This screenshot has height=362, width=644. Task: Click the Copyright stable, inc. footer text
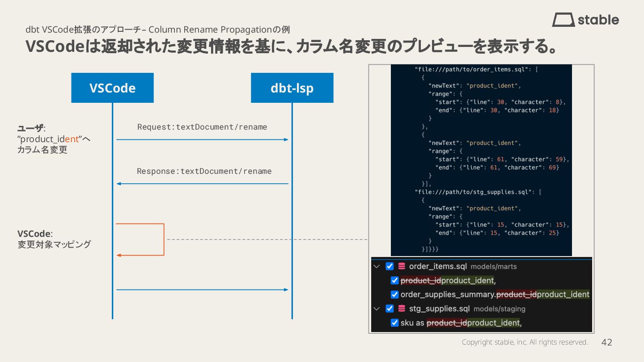click(x=525, y=342)
